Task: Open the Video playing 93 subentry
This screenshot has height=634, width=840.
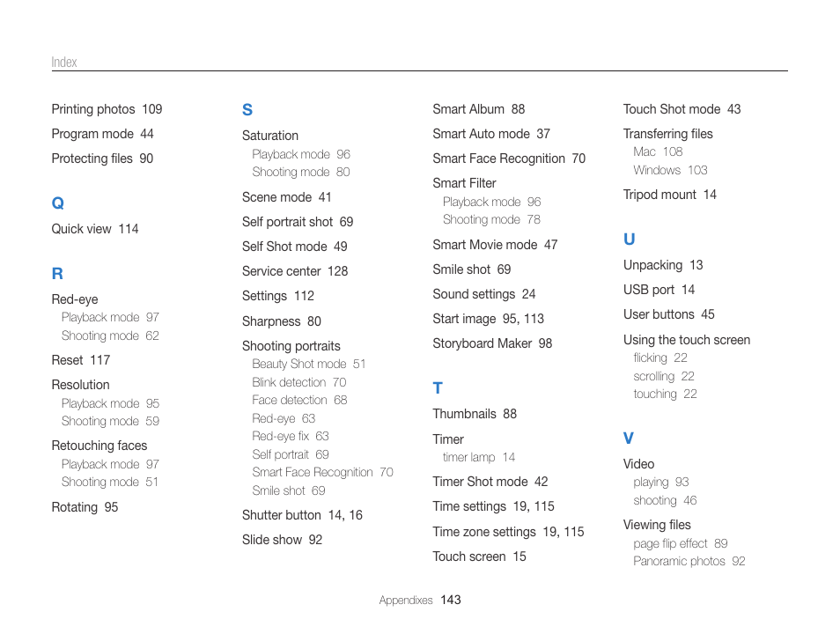Action: 660,483
